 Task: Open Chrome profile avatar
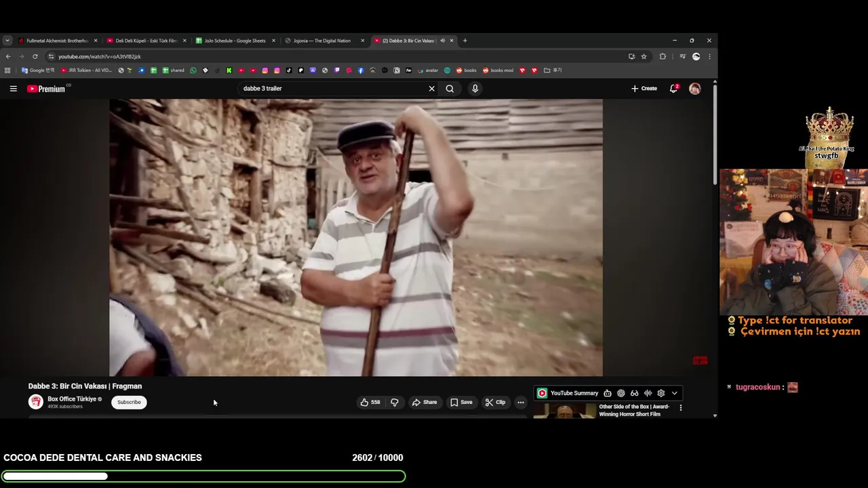click(x=696, y=56)
